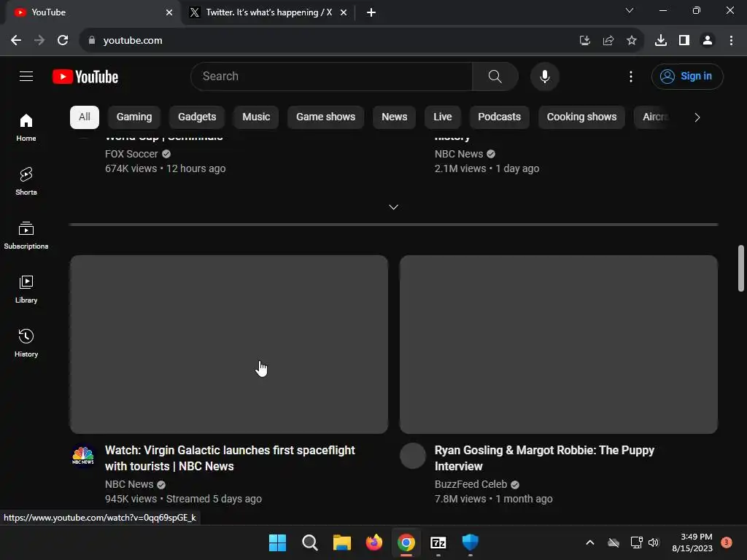The image size is (747, 560).
Task: Filter by Cooking shows chip
Action: [x=581, y=117]
